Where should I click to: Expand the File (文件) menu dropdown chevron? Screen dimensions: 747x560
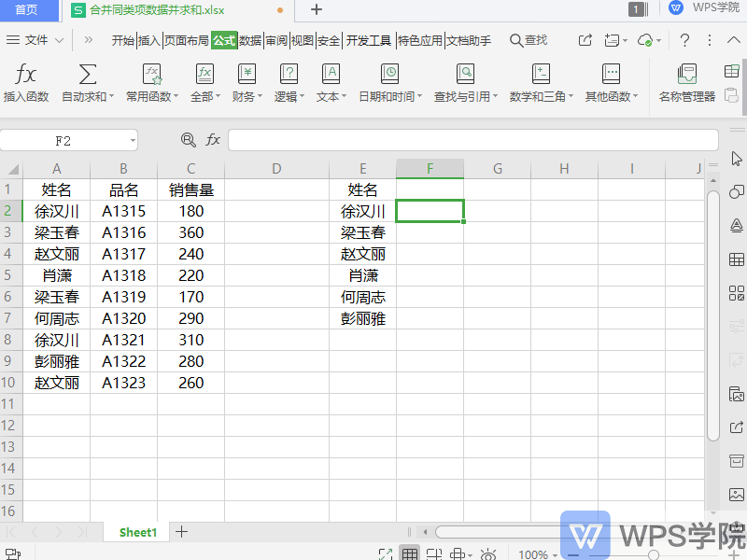click(59, 40)
